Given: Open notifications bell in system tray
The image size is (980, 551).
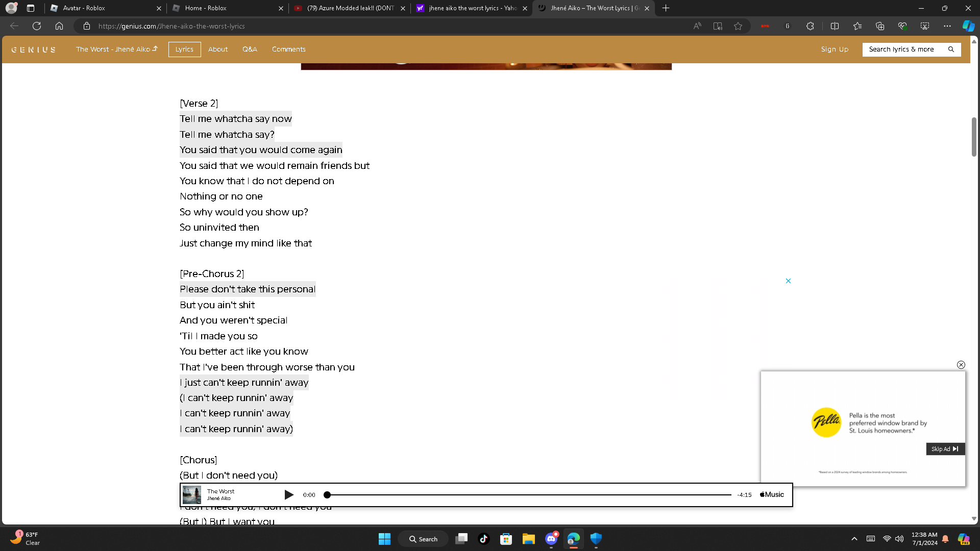Looking at the screenshot, I should 945,539.
